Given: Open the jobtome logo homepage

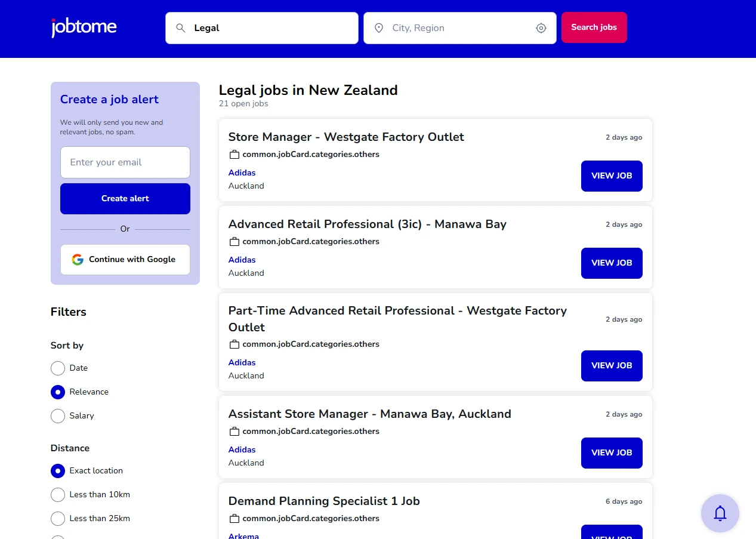Looking at the screenshot, I should click(84, 27).
